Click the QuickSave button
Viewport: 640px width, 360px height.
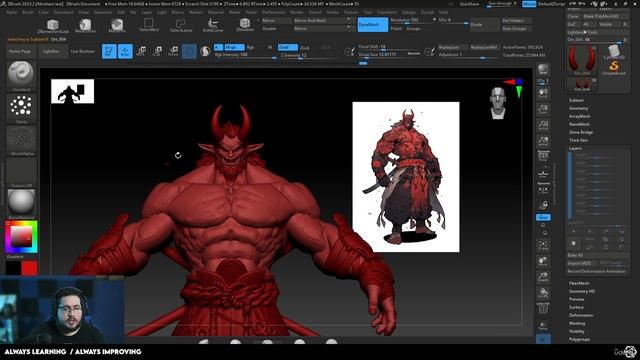(x=469, y=4)
